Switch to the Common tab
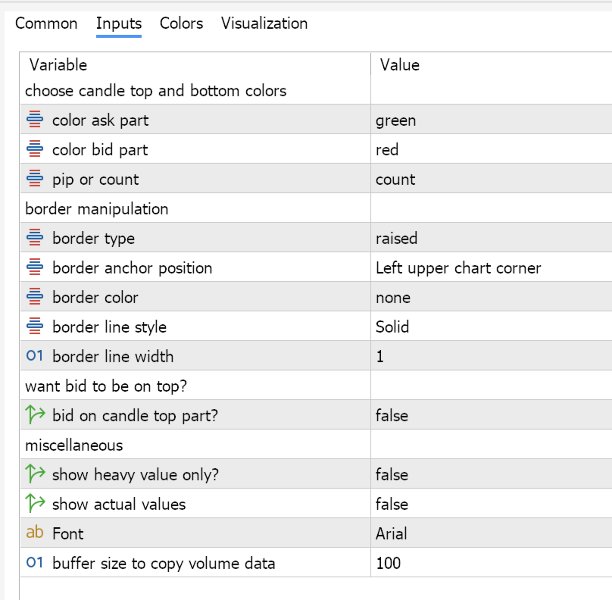Screen dimensions: 612x600 tap(46, 23)
